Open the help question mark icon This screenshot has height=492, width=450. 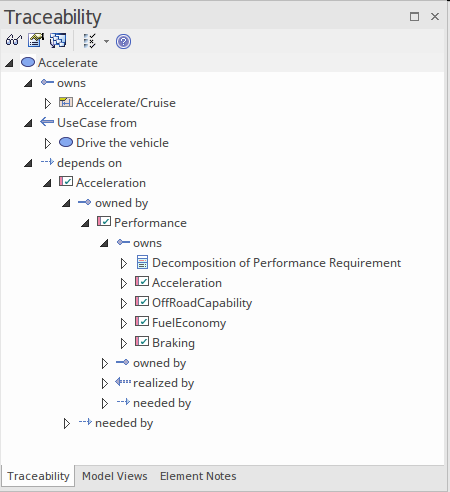123,42
